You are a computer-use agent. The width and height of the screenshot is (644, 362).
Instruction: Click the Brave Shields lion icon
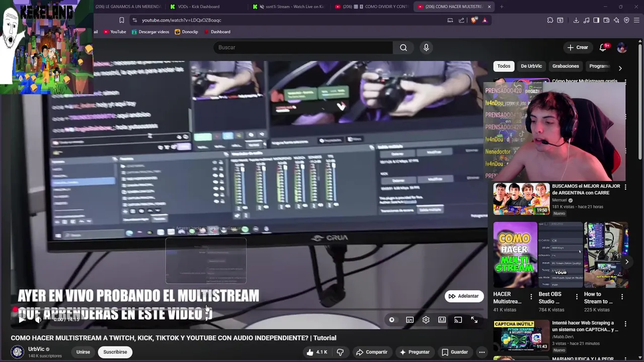tap(474, 20)
